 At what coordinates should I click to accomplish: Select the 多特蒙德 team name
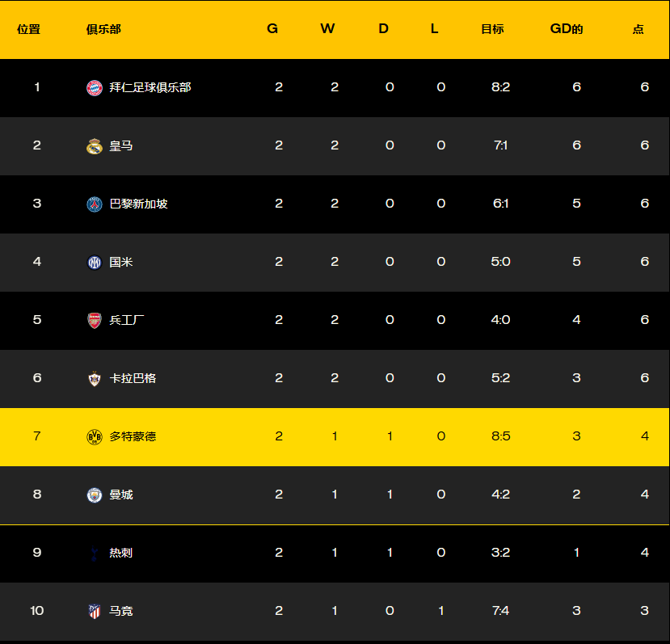(x=133, y=436)
